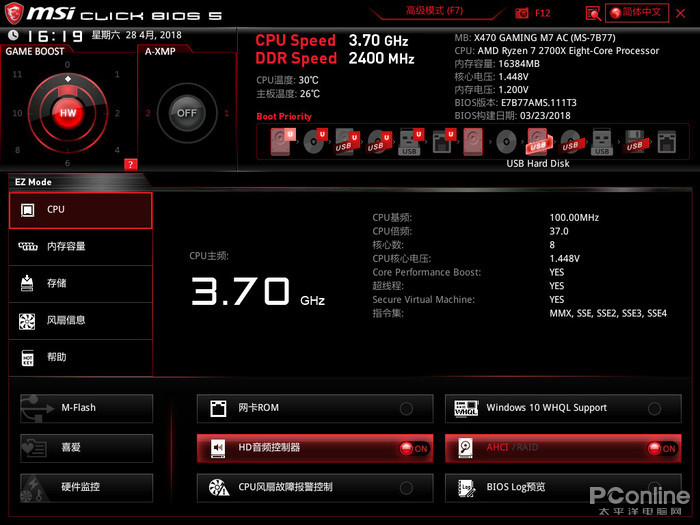The image size is (700, 525).
Task: Select the UEFI network boot icon
Action: pos(443,142)
